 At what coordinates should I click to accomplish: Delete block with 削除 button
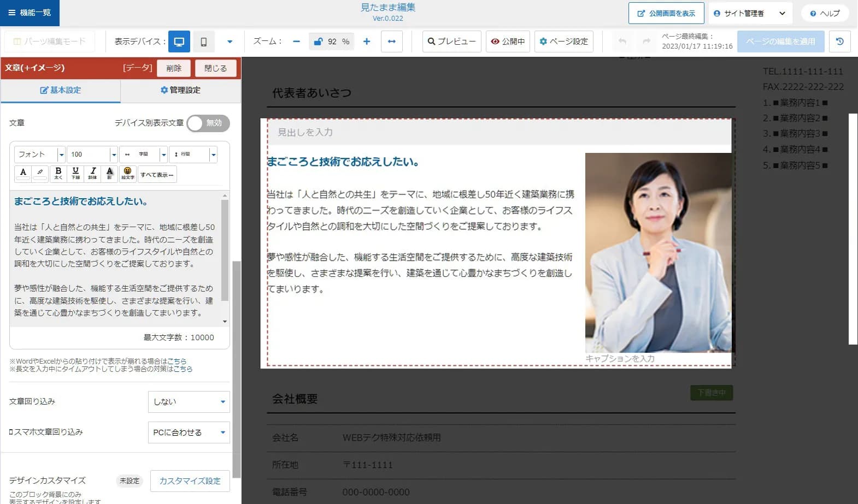tap(174, 68)
